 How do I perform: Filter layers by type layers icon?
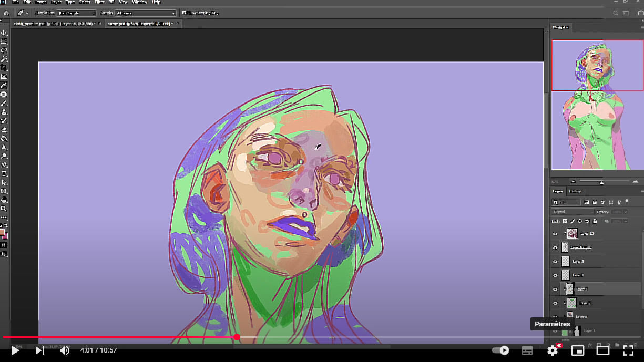[x=603, y=202]
